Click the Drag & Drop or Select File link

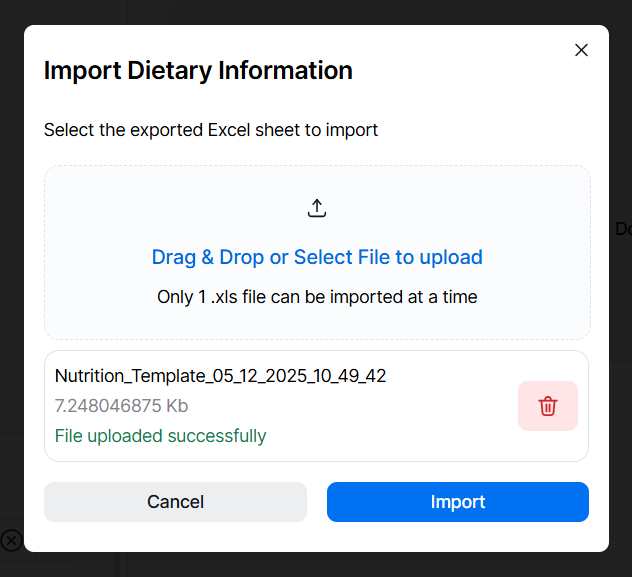317,257
